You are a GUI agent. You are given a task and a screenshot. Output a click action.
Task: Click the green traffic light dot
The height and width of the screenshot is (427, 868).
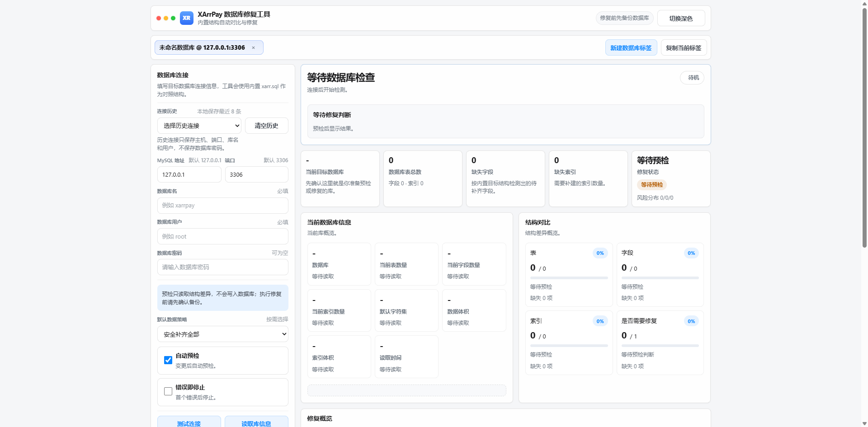point(173,18)
